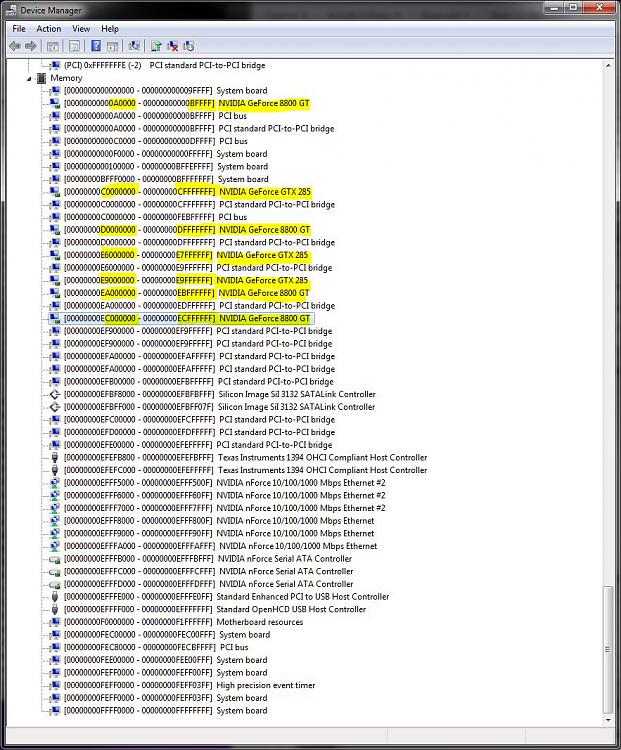Click the icon of Motherboard resources row
The height and width of the screenshot is (750, 621).
point(55,622)
